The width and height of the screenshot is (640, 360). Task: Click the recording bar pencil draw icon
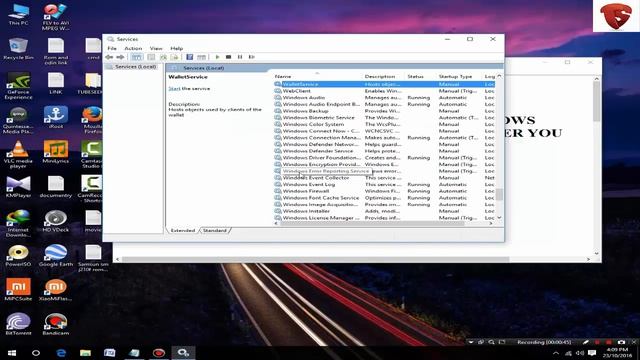pyautogui.click(x=586, y=342)
